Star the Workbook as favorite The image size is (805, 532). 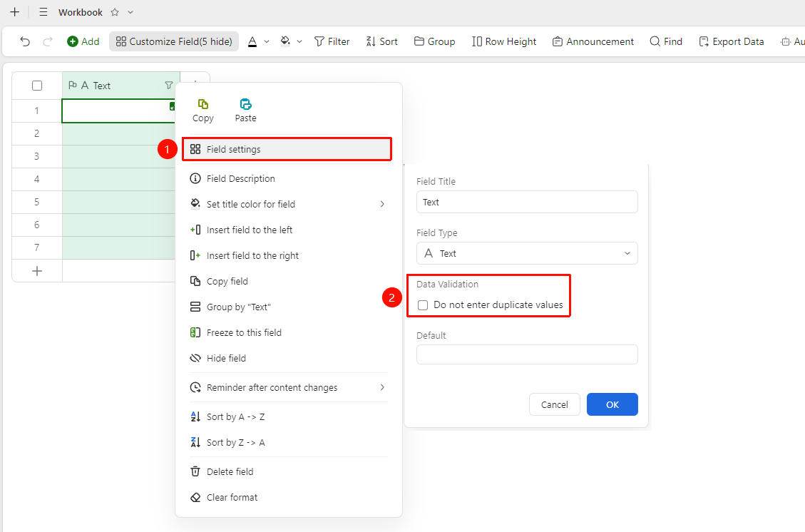(115, 12)
